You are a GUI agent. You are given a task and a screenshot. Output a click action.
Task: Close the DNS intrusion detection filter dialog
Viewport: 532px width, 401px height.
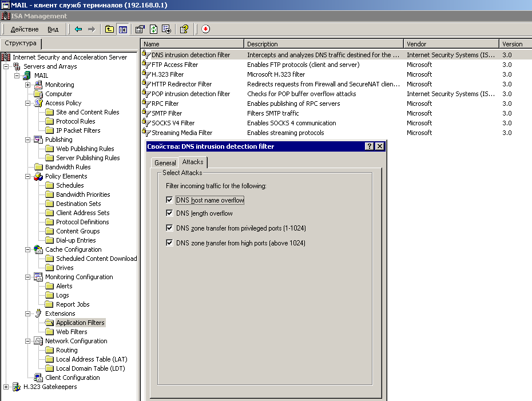pos(380,146)
